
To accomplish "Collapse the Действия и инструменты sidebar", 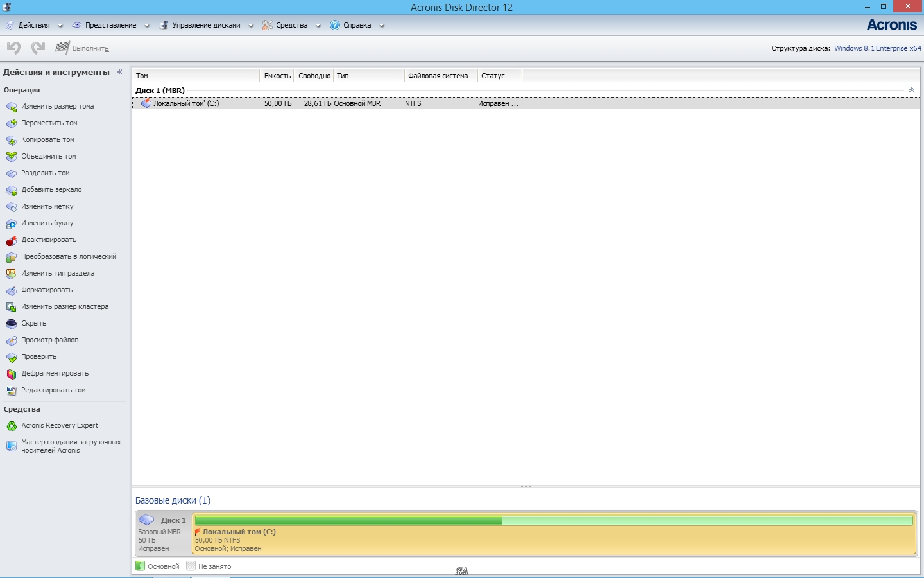I will [120, 72].
